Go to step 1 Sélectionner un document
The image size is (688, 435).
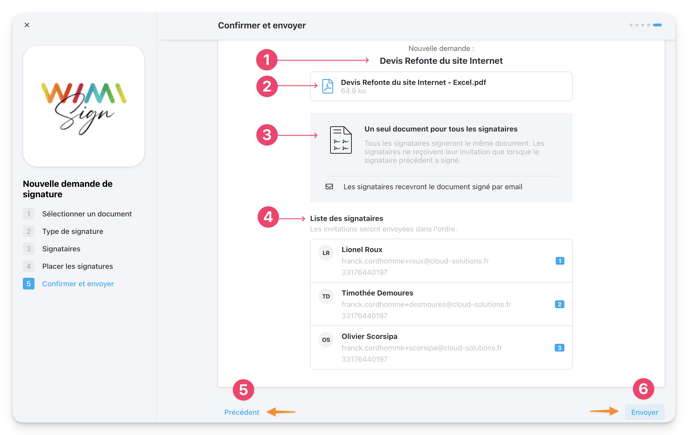click(x=86, y=214)
